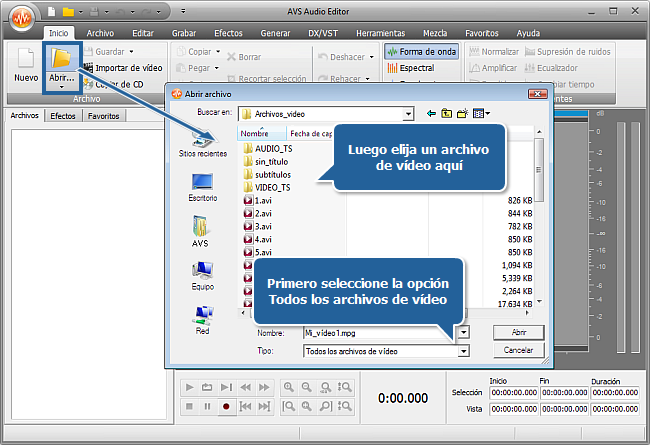Start recording with the red Record button
The height and width of the screenshot is (445, 650).
pyautogui.click(x=226, y=406)
